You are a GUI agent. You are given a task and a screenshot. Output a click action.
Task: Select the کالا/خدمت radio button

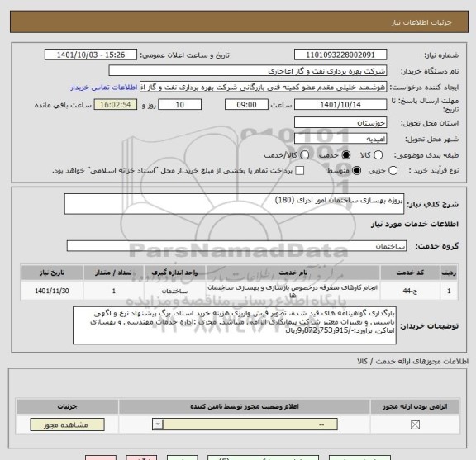[x=304, y=155]
